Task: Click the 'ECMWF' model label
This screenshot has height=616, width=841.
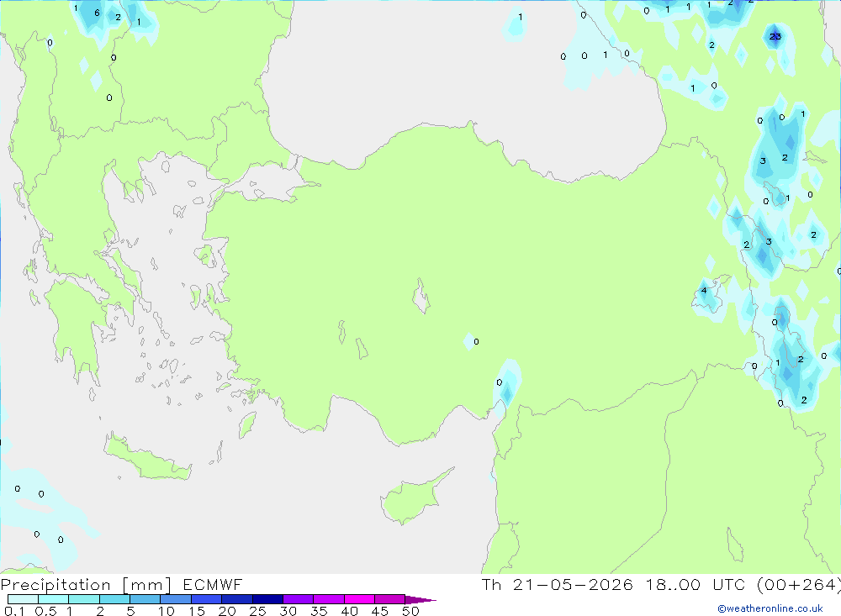Action: [x=213, y=584]
